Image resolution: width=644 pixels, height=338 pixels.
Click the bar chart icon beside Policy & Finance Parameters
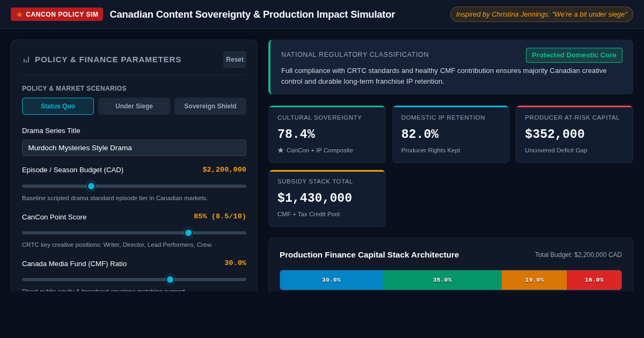tap(26, 60)
